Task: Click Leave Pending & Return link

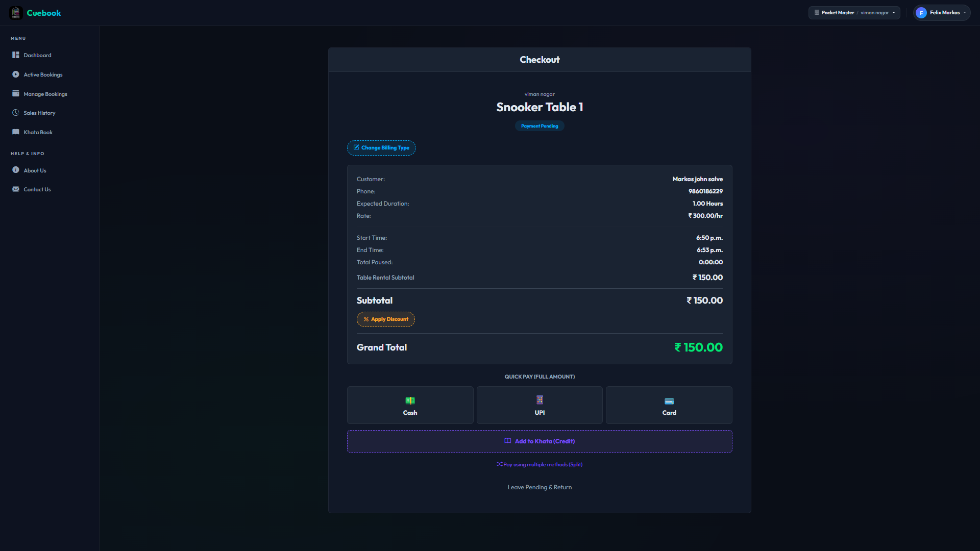Action: 540,487
